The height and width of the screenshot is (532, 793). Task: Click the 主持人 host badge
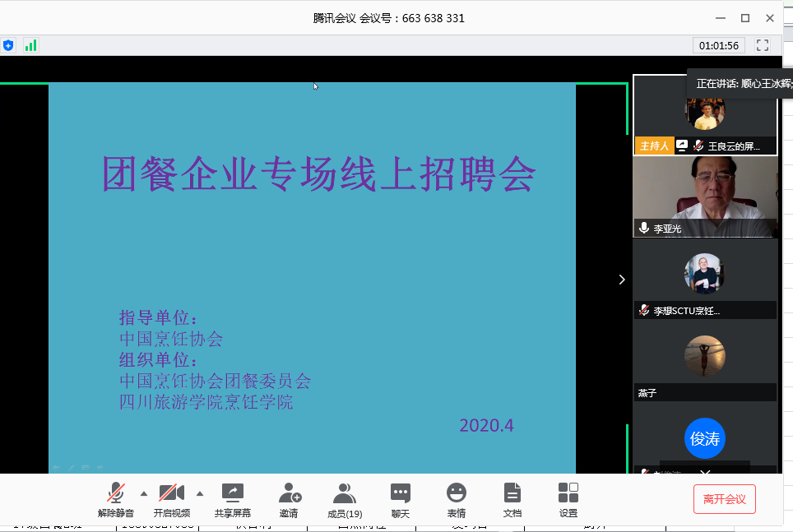[655, 146]
